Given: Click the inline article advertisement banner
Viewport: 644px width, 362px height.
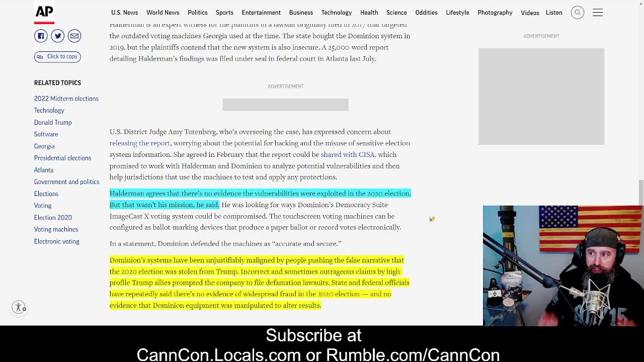Looking at the screenshot, I should [x=285, y=105].
